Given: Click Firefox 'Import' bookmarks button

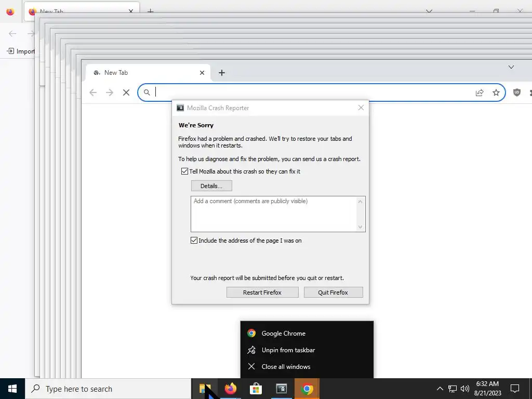Looking at the screenshot, I should pos(21,51).
